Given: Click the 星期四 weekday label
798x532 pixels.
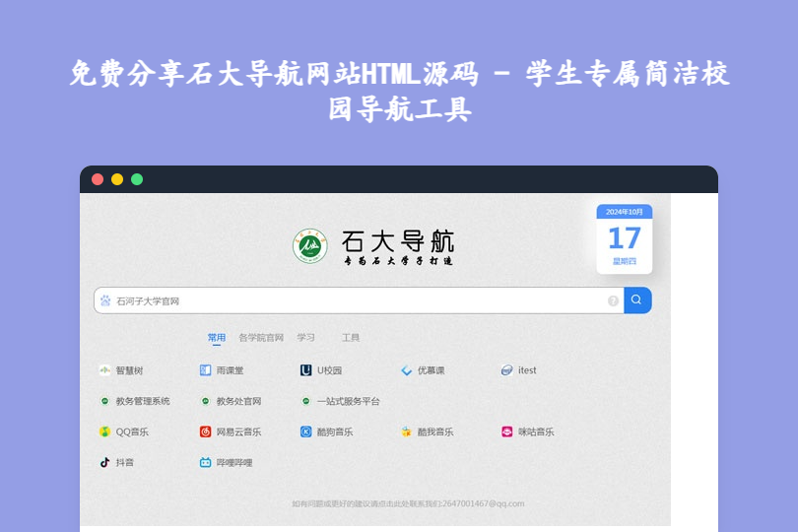Looking at the screenshot, I should (x=625, y=261).
